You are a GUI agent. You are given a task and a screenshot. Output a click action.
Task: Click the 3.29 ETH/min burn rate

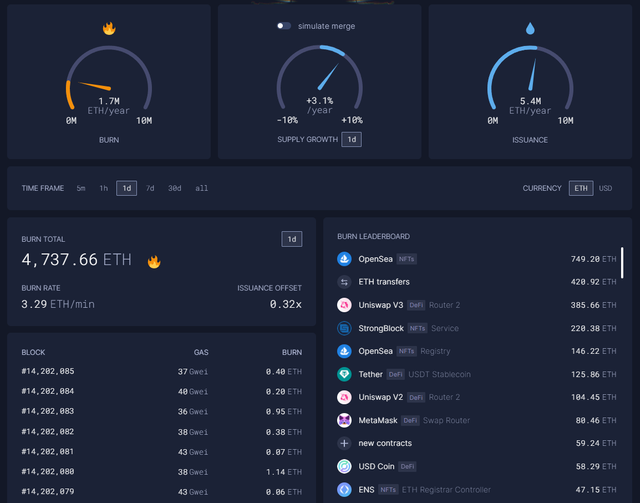(x=58, y=304)
